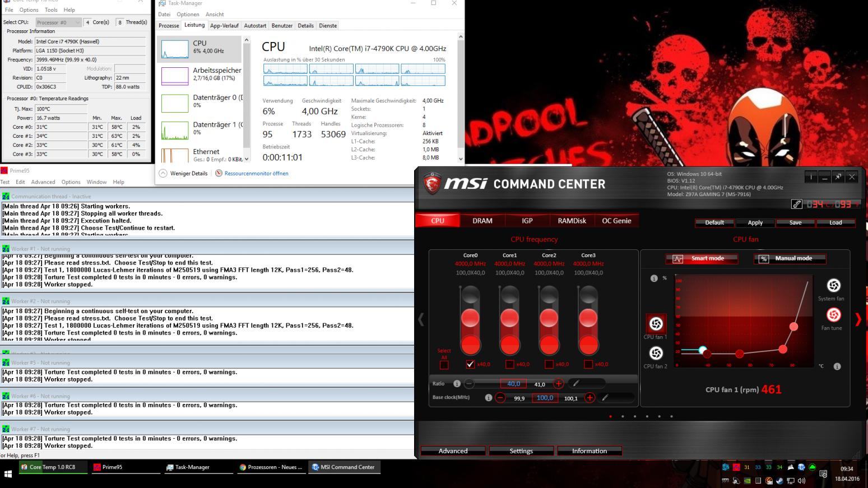Select the CPU fan 1 icon
Image resolution: width=868 pixels, height=488 pixels.
pyautogui.click(x=656, y=323)
